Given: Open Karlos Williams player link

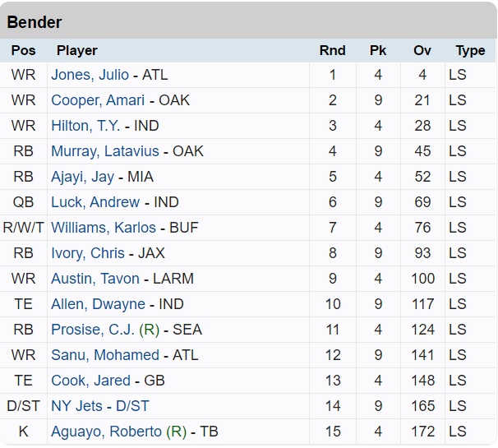Looking at the screenshot, I should point(103,228).
